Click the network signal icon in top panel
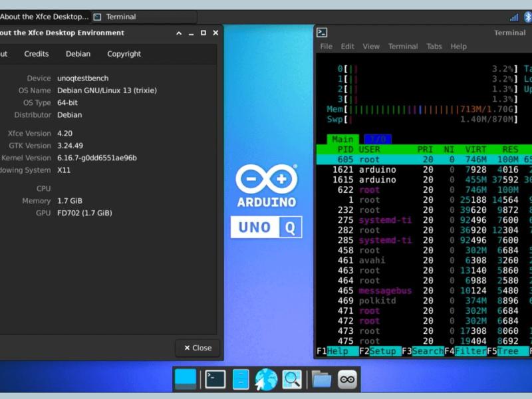This screenshot has height=399, width=532. pos(514,18)
